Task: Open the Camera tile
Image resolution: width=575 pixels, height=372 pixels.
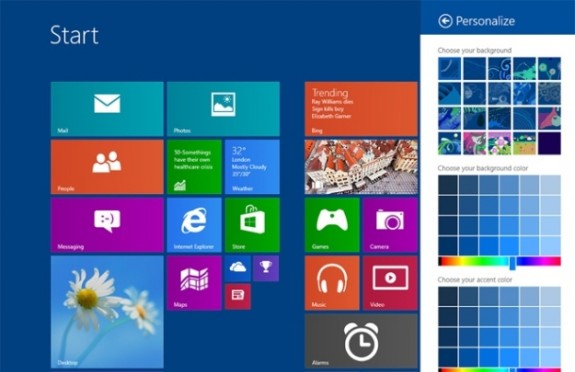Action: click(x=390, y=225)
